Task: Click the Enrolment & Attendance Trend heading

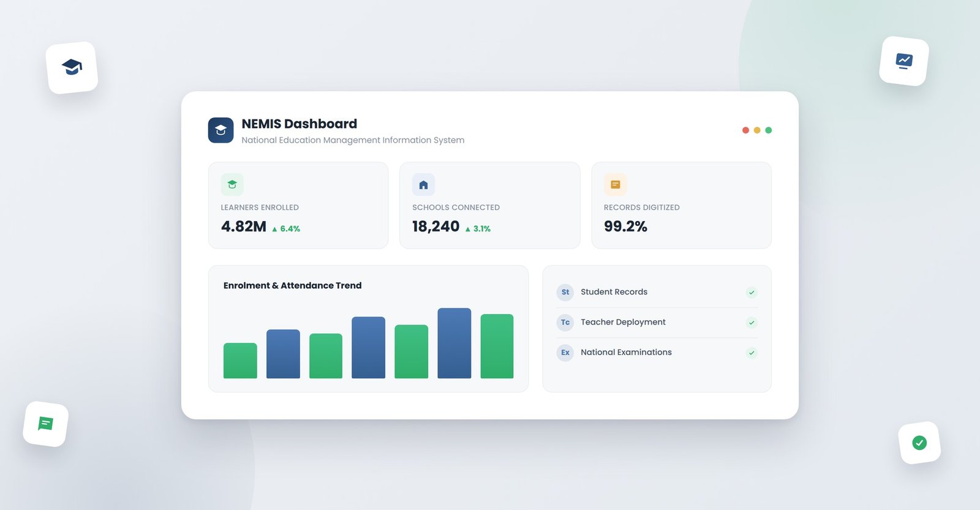Action: point(292,285)
